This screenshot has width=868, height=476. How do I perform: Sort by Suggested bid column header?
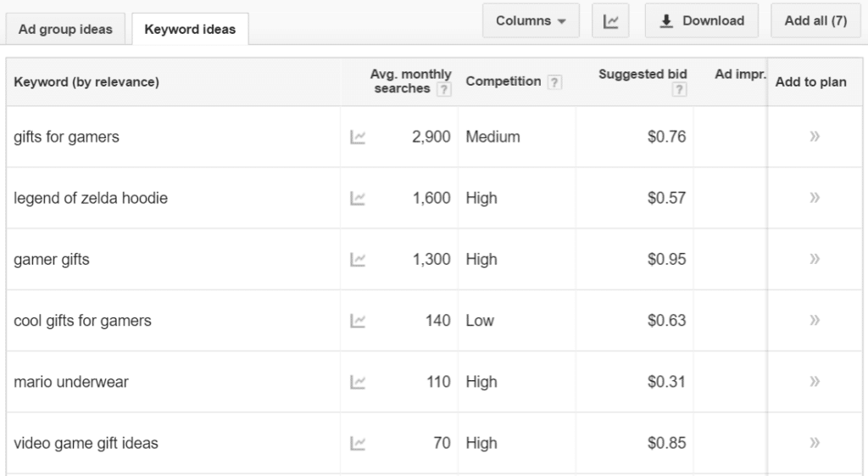(x=643, y=75)
